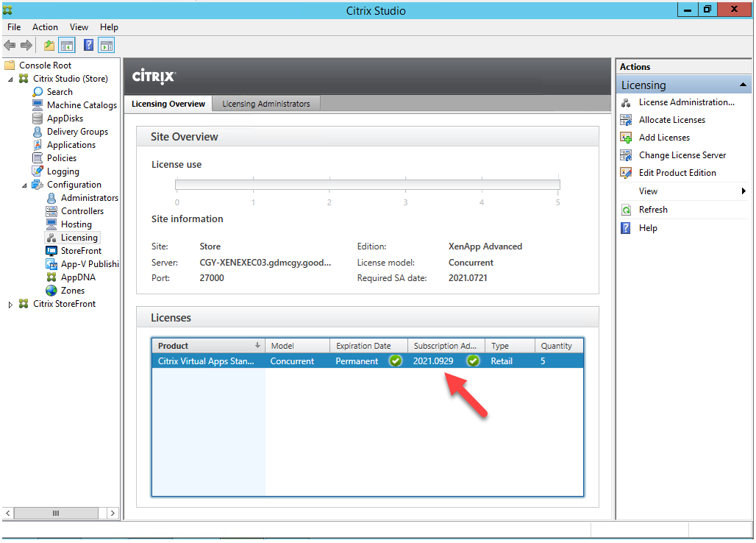Select the Citrix Virtual Apps license row

368,361
